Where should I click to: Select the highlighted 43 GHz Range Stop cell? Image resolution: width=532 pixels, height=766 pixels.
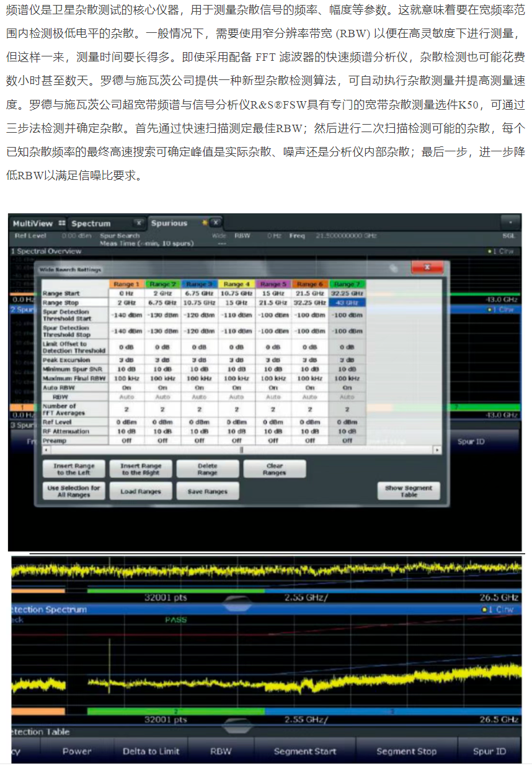(347, 303)
